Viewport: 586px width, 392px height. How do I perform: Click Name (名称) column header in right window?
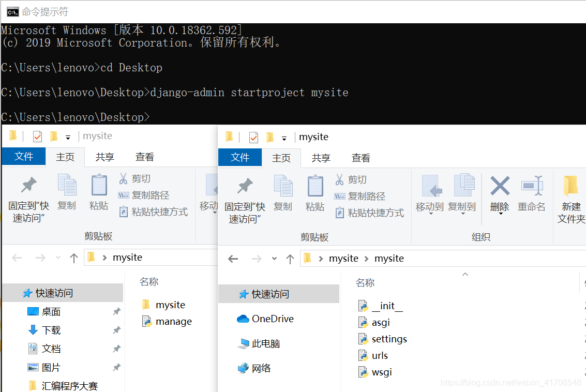365,282
